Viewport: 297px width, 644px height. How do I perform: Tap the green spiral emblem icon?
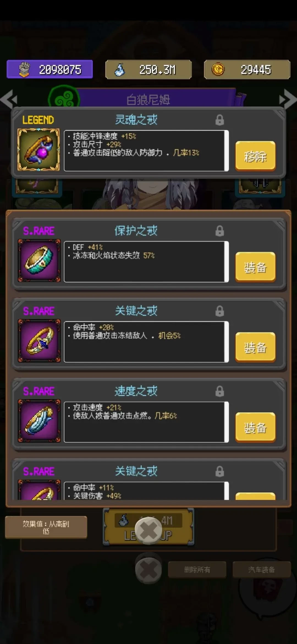64,98
